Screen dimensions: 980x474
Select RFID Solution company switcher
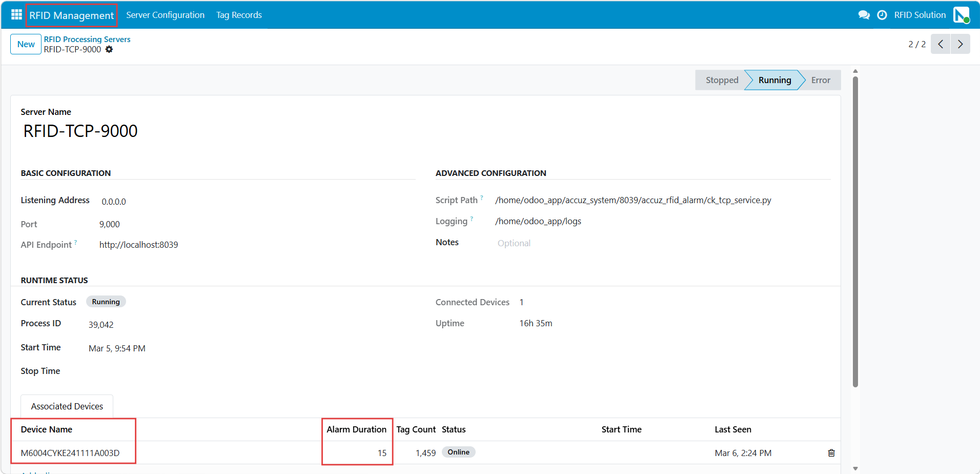click(x=920, y=15)
